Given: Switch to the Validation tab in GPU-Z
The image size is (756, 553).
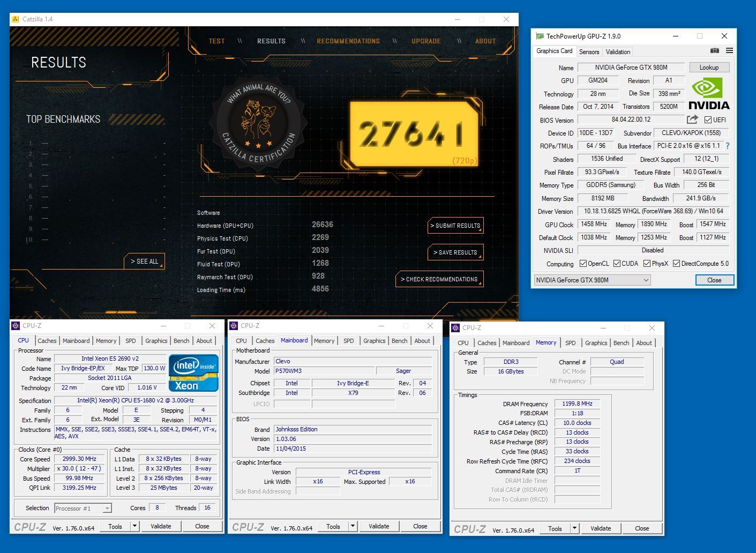Looking at the screenshot, I should coord(618,52).
